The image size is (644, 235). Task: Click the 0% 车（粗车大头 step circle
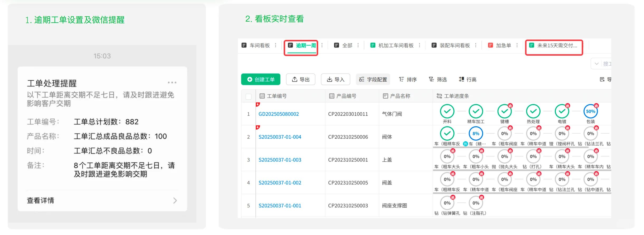447,156
